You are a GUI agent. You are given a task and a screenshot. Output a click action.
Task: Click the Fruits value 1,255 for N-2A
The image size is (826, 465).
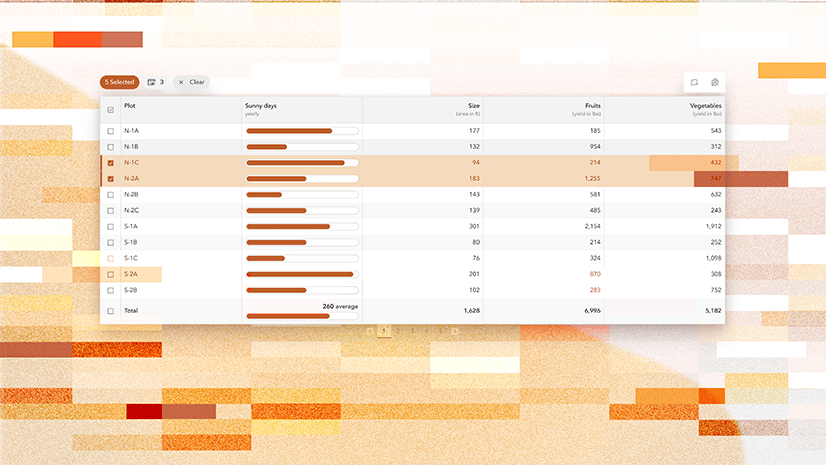coord(593,179)
